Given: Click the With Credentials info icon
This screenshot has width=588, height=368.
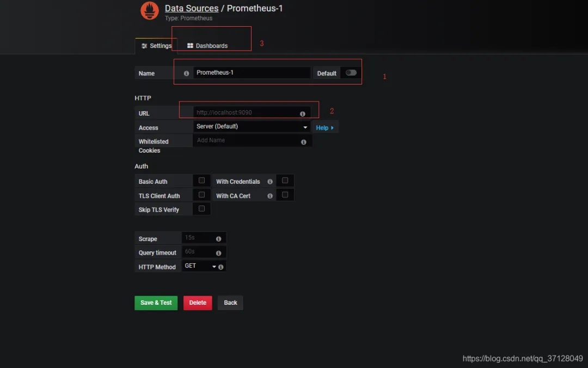Looking at the screenshot, I should [270, 182].
